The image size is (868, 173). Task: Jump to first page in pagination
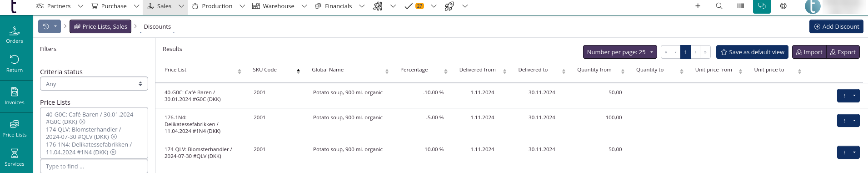[x=666, y=52]
